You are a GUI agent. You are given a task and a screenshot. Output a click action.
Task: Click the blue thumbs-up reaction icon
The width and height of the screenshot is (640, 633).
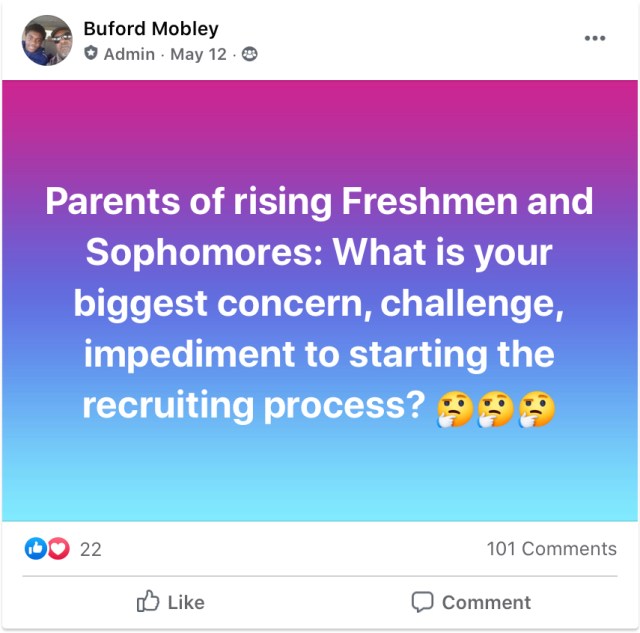click(x=36, y=548)
